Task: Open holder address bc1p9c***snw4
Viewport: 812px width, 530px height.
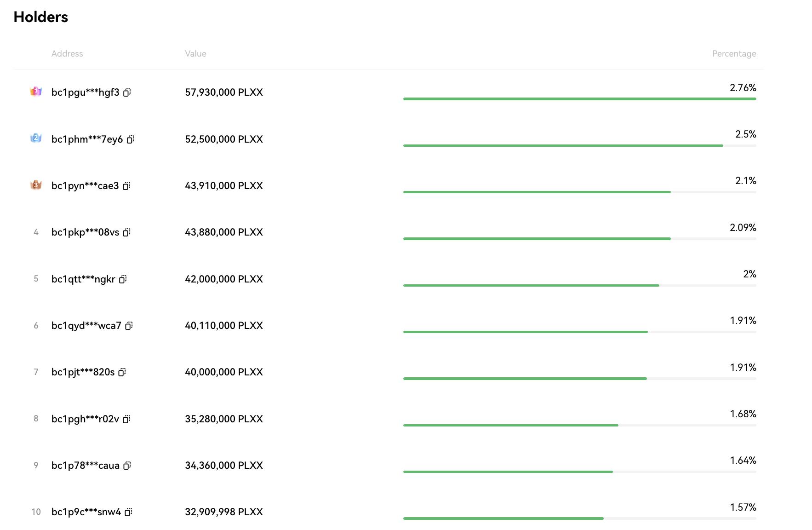Action: coord(86,512)
